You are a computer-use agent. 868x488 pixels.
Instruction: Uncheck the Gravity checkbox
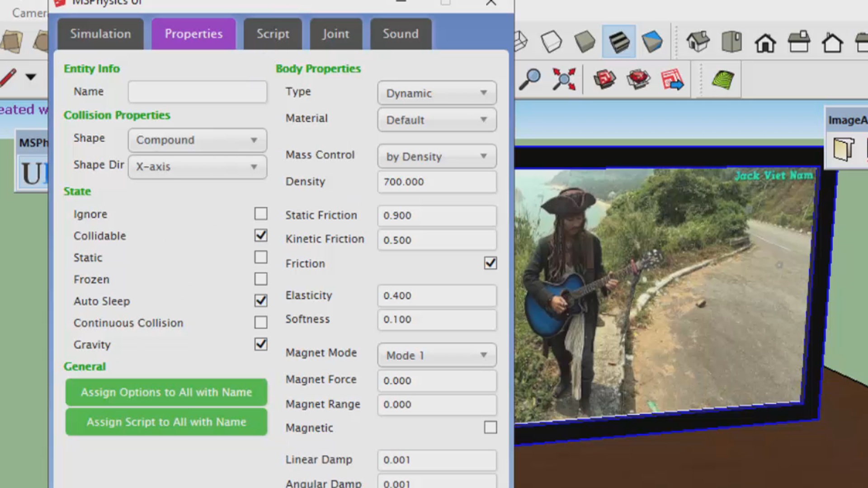click(x=261, y=344)
